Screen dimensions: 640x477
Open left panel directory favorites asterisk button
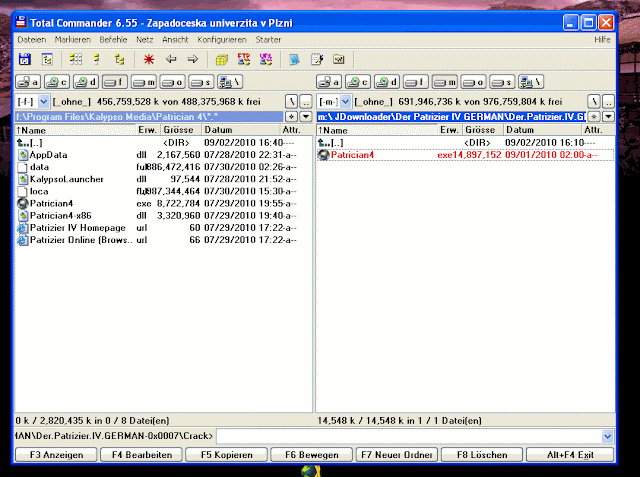pos(291,117)
